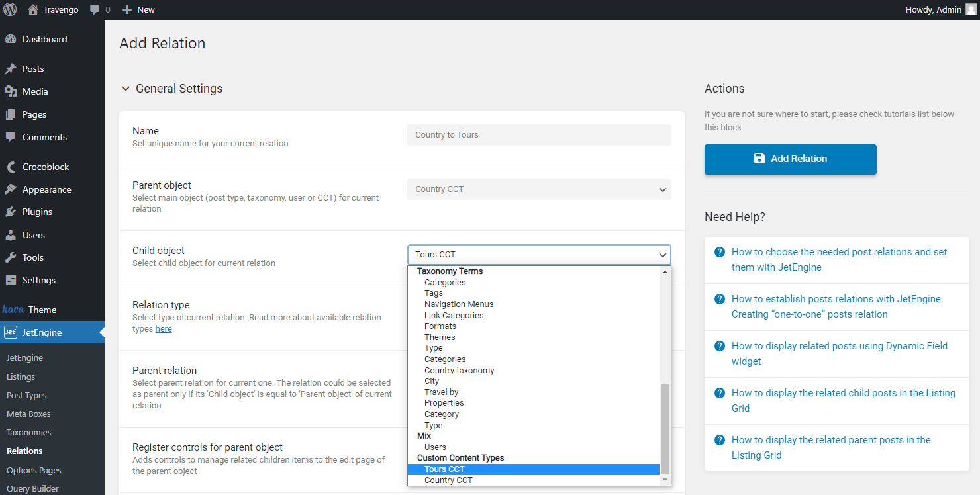Click help icon beside 'one-to-one posts relation'

click(x=720, y=299)
